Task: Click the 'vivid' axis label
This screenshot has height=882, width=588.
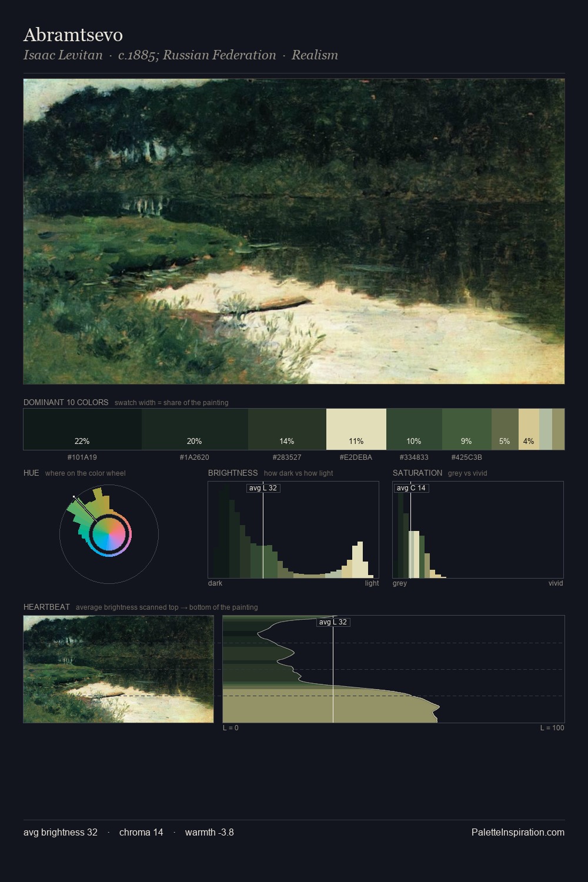Action: click(556, 583)
